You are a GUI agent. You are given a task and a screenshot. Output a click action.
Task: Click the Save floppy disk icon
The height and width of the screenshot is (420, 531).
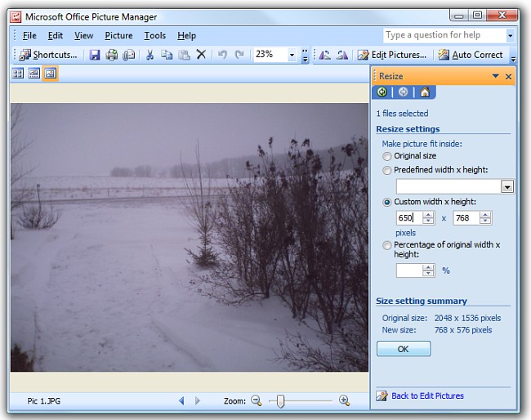[95, 55]
